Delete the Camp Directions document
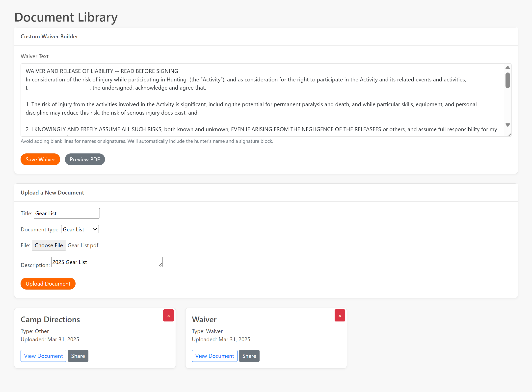Viewport: 532px width, 392px height. point(168,315)
